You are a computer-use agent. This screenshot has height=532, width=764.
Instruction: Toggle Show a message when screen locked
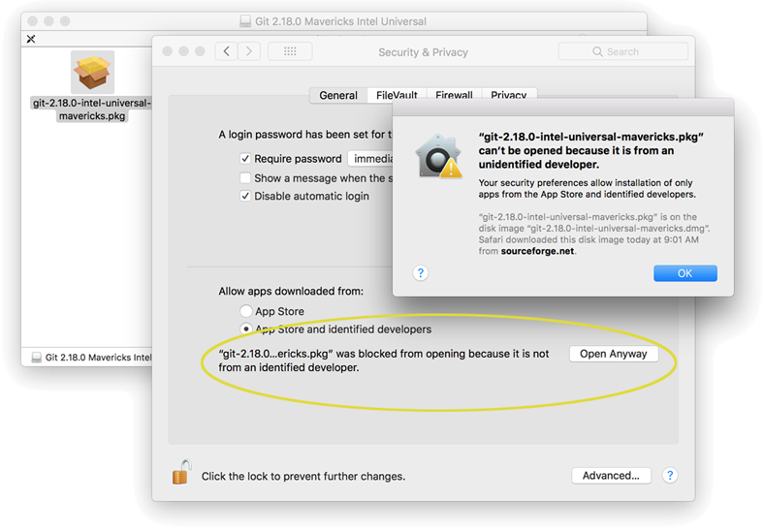pyautogui.click(x=245, y=178)
